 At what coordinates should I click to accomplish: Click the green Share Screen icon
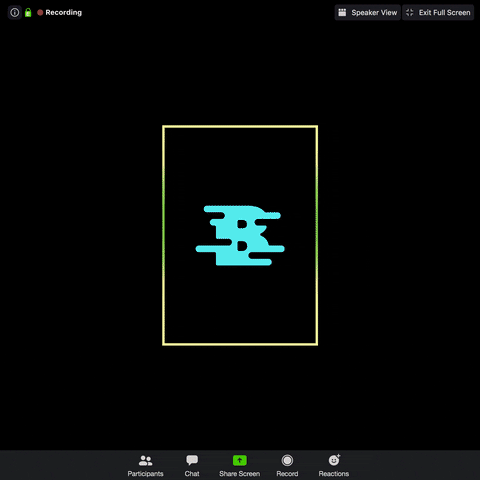click(240, 460)
